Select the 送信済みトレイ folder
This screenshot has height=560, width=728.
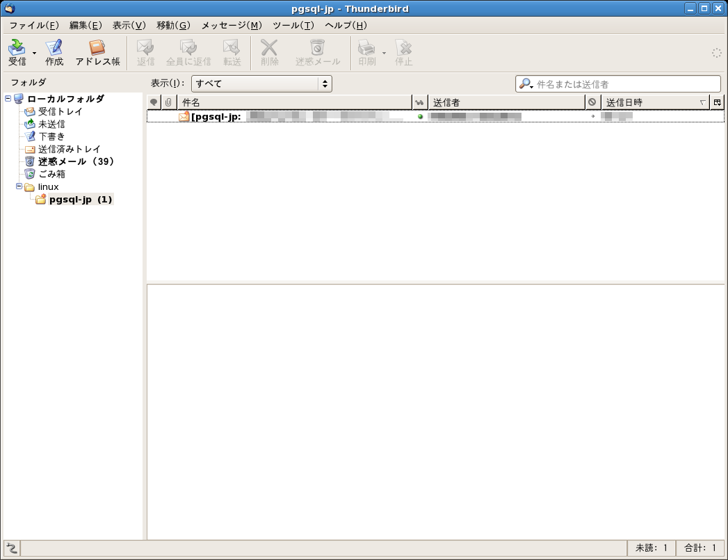pyautogui.click(x=69, y=149)
